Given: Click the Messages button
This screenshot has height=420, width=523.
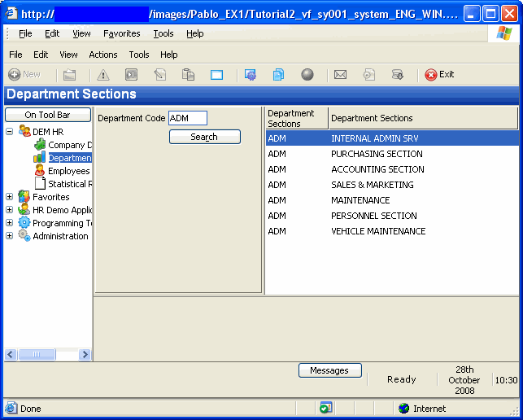Looking at the screenshot, I should click(330, 370).
